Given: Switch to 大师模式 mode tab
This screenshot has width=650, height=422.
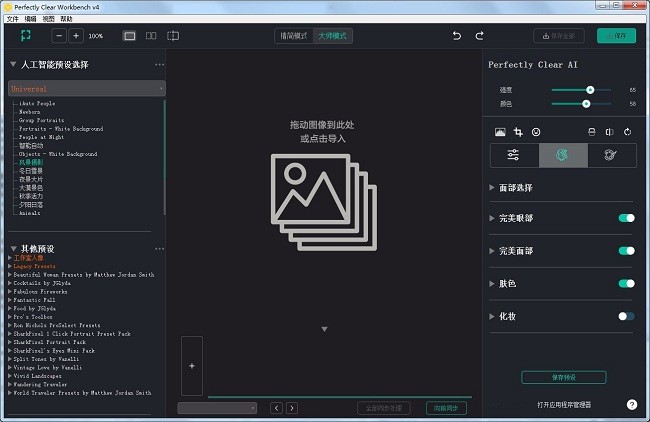Looking at the screenshot, I should coord(333,36).
